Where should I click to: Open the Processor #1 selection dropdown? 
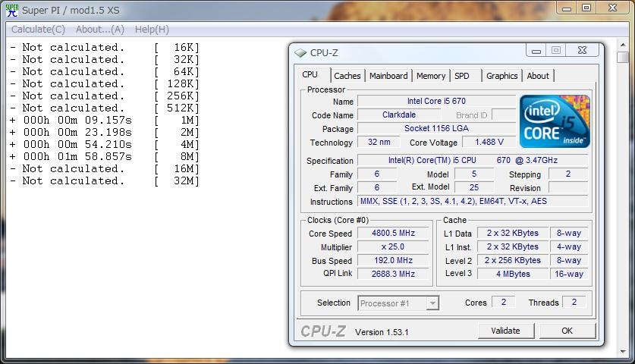point(398,303)
